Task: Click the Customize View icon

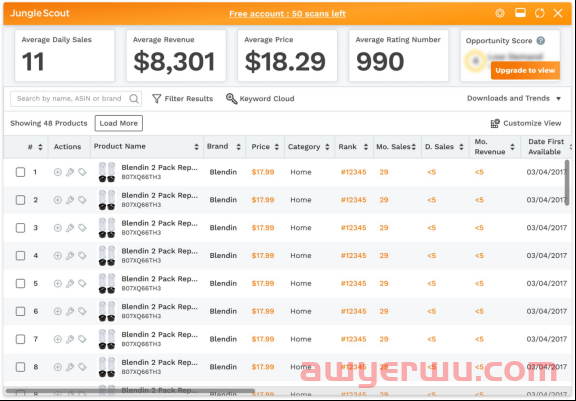Action: coord(495,123)
